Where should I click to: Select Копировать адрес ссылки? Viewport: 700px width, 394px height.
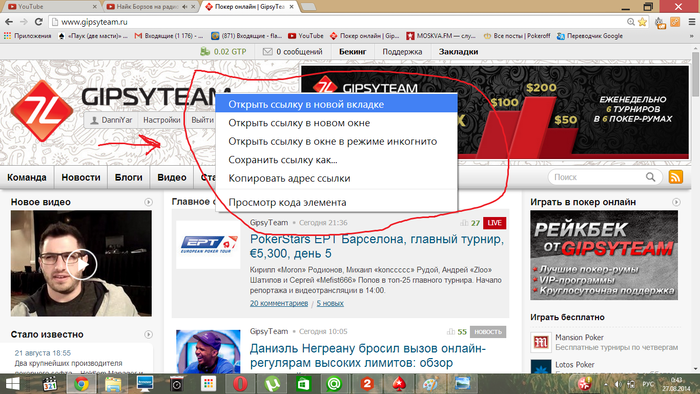(x=336, y=178)
